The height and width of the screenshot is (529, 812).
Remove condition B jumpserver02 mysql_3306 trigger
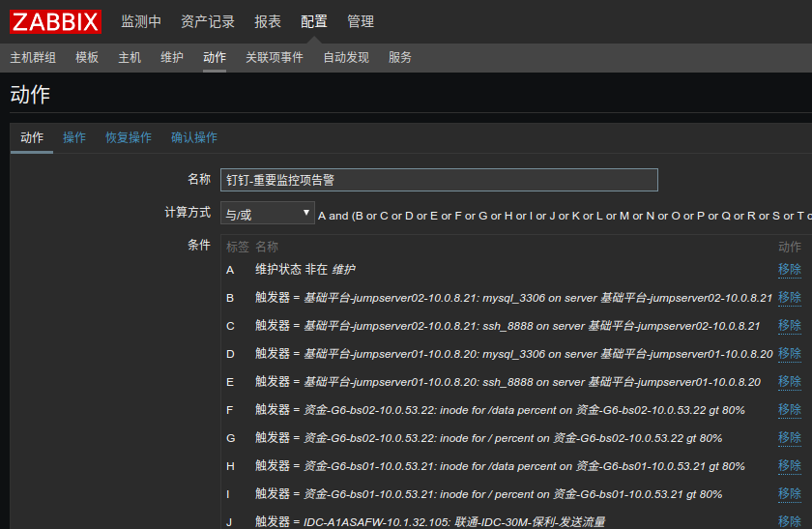click(x=789, y=298)
